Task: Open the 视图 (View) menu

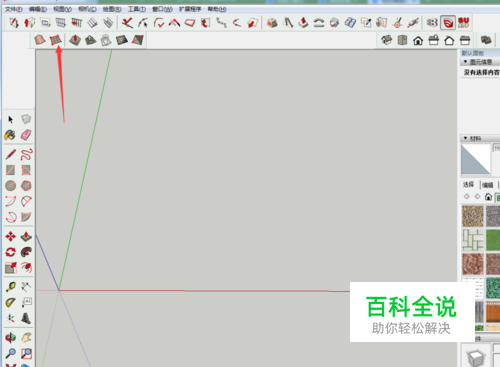Action: click(x=62, y=9)
